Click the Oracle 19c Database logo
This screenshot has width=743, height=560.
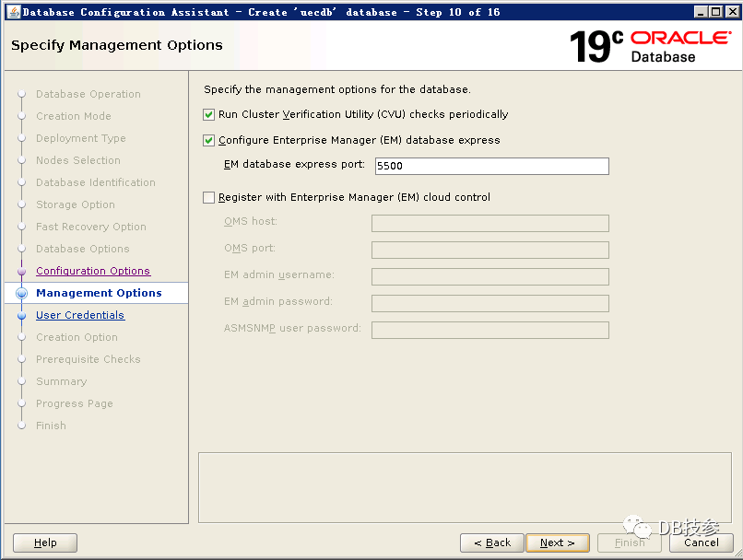[650, 46]
